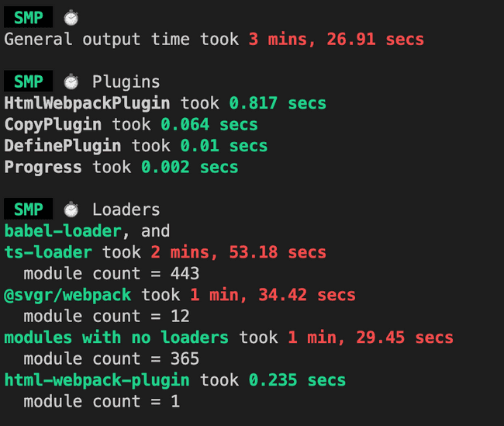Screen dimensions: 504x426
Task: Click the stopwatch icon beside Plugins heading
Action: pos(71,81)
